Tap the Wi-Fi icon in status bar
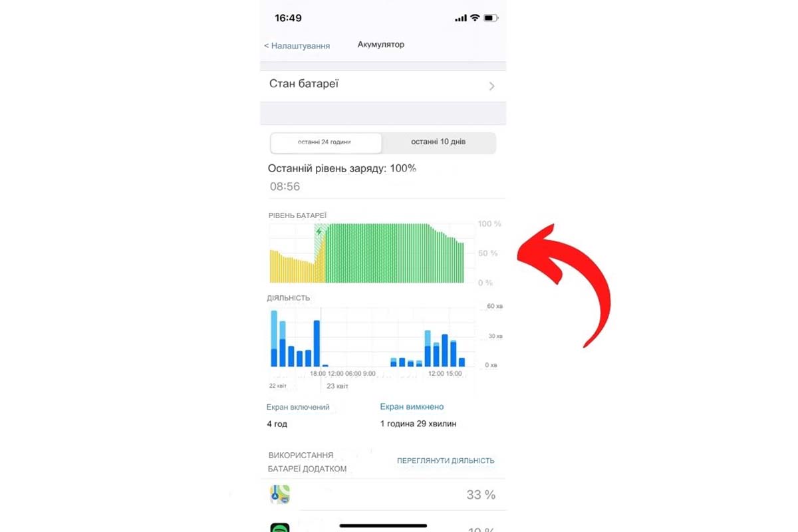The image size is (798, 532). [475, 18]
